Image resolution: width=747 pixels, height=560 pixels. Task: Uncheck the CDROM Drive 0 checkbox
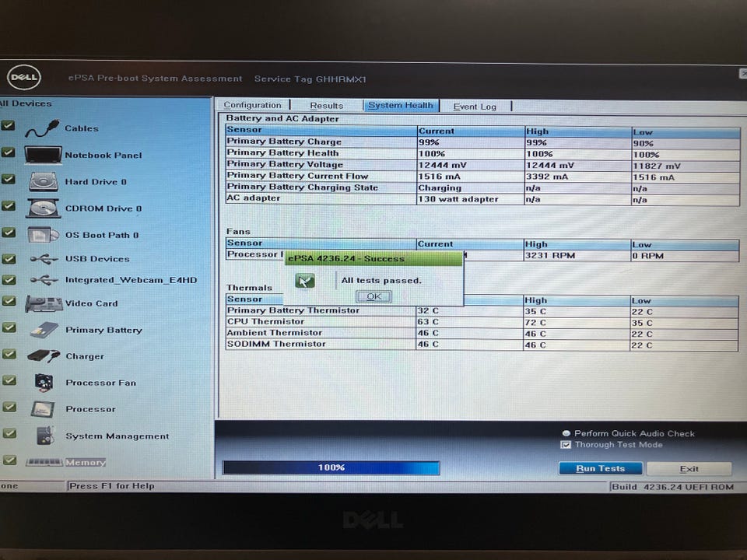(8, 205)
